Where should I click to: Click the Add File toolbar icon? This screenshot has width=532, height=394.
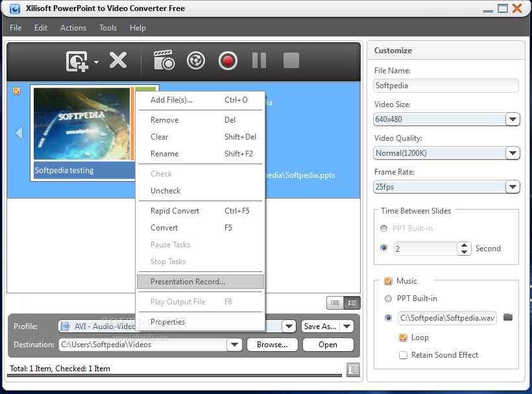click(x=77, y=62)
